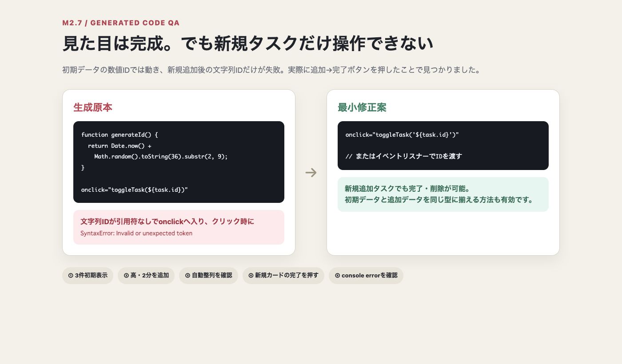The width and height of the screenshot is (622, 364).
Task: Click the headline '見た目は完成。でも新規タスクだけ操作できない'
Action: pyautogui.click(x=247, y=44)
